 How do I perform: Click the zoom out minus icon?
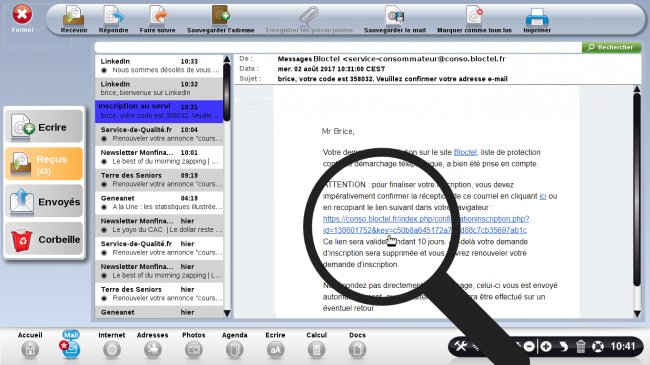click(x=529, y=346)
